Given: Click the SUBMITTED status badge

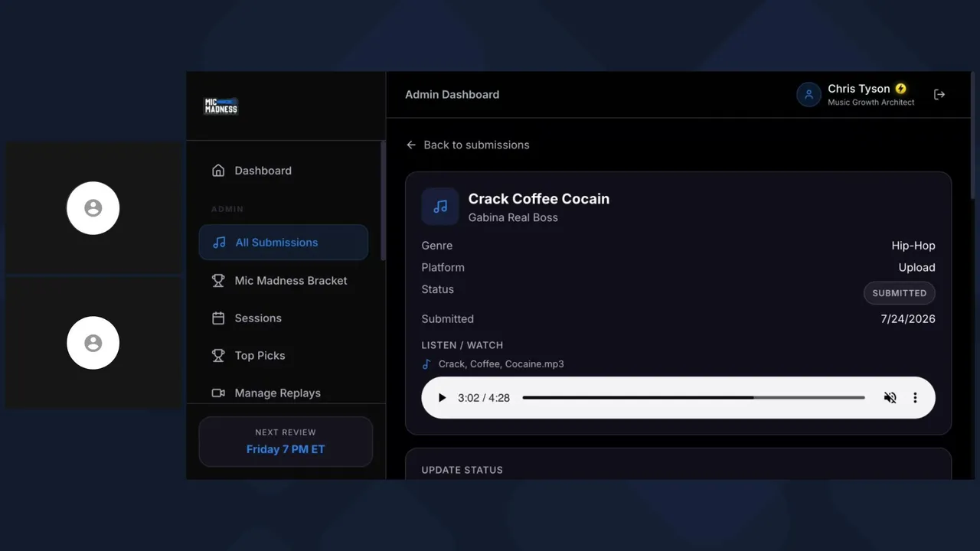Looking at the screenshot, I should (x=900, y=293).
